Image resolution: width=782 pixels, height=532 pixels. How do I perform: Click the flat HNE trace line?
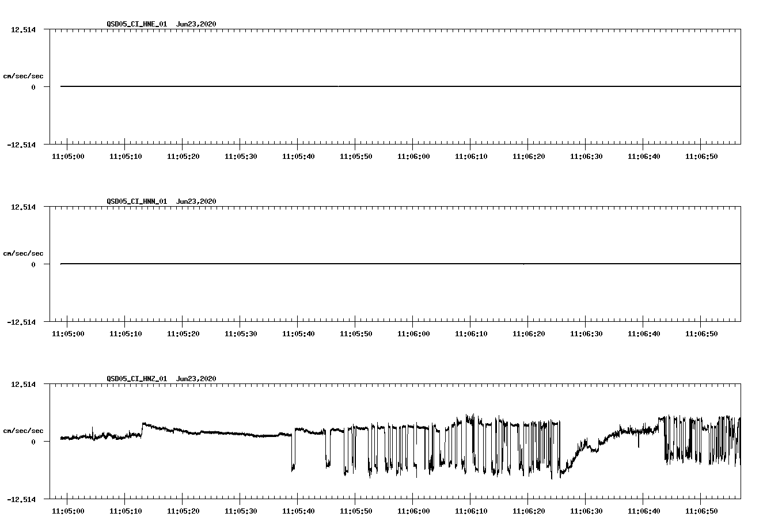[x=400, y=86]
